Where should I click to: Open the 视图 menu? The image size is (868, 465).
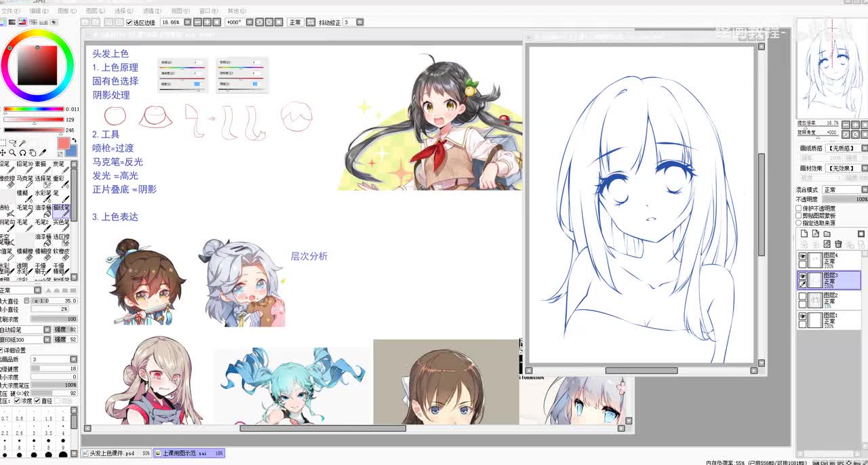click(179, 11)
